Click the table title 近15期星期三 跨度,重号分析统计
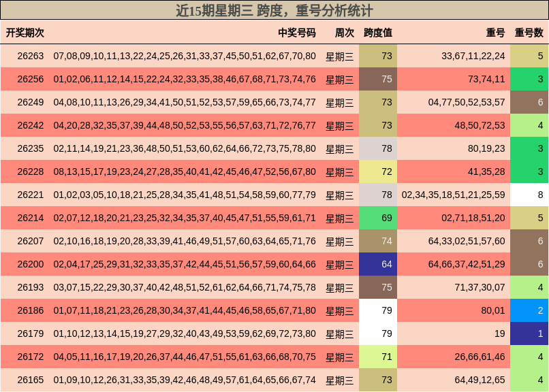549x392 pixels. coord(274,10)
